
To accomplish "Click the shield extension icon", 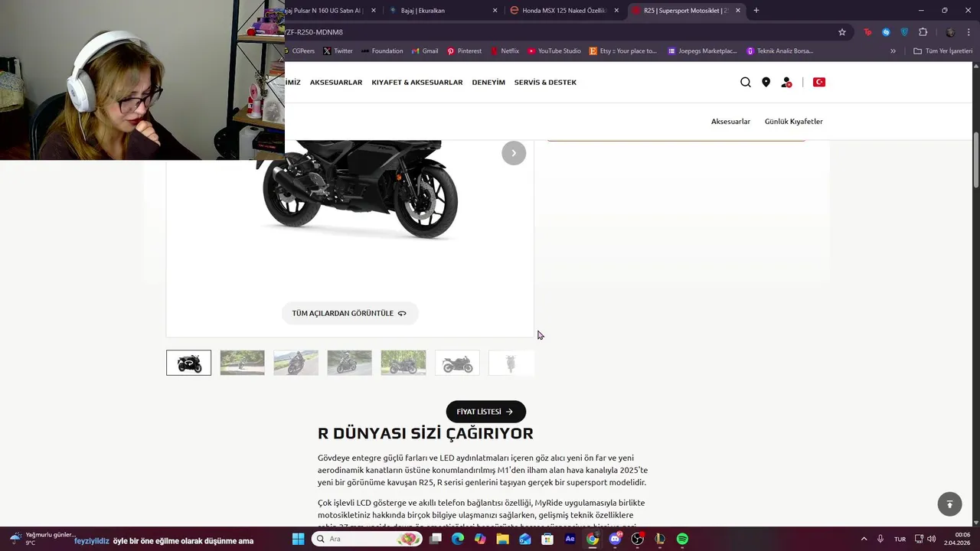I will tap(904, 32).
